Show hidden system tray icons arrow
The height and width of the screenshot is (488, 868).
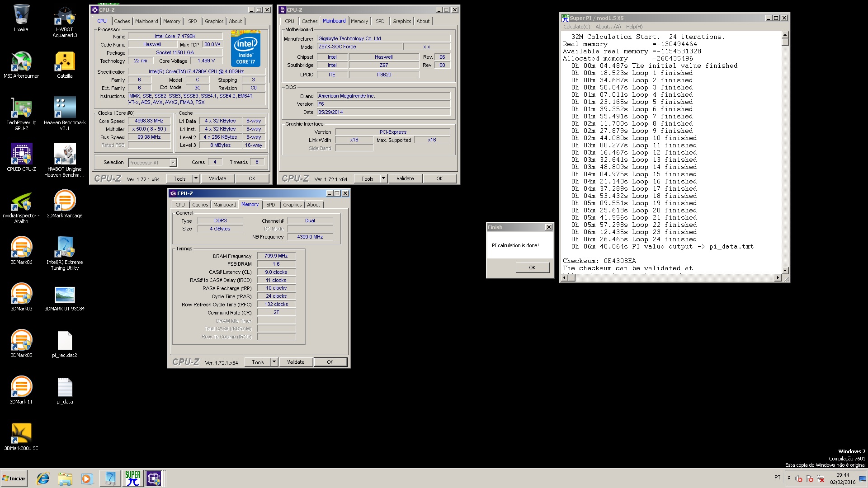pyautogui.click(x=789, y=478)
